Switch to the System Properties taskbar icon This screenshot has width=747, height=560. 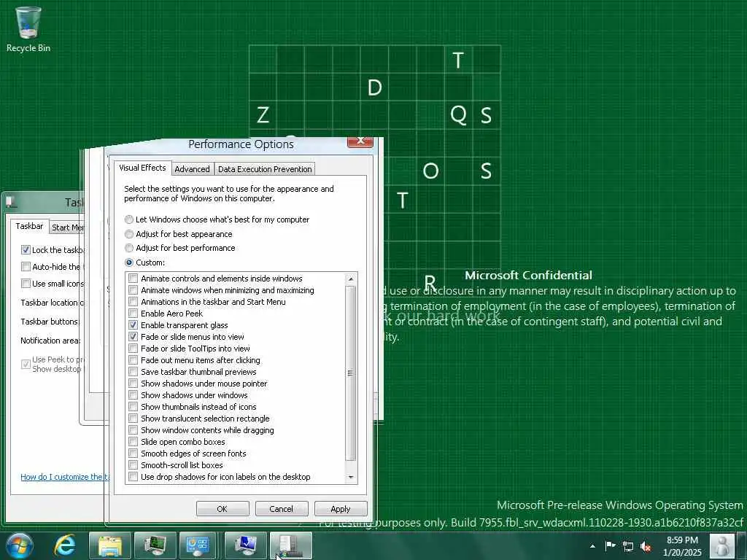coord(246,545)
